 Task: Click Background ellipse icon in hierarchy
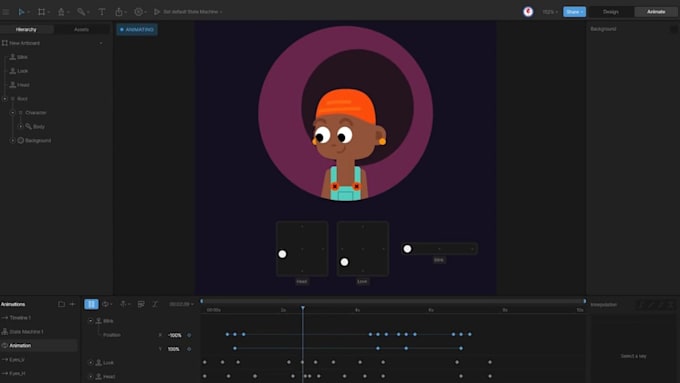tap(20, 141)
